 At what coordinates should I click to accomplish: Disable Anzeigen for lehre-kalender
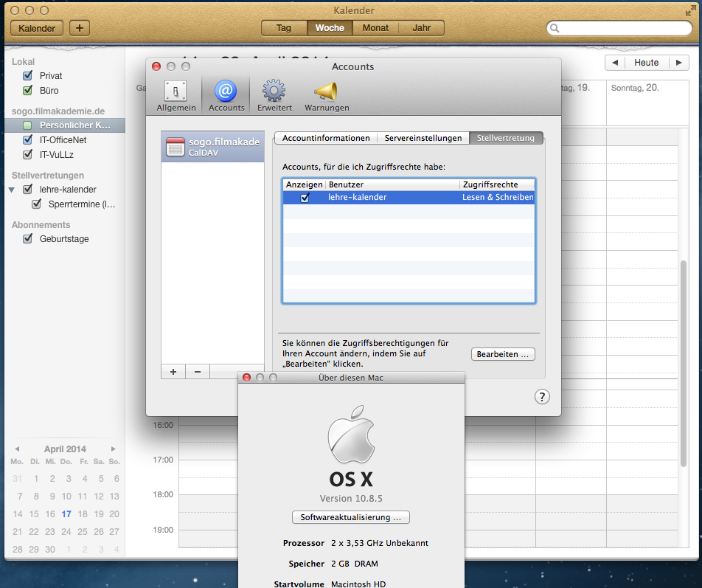(305, 198)
